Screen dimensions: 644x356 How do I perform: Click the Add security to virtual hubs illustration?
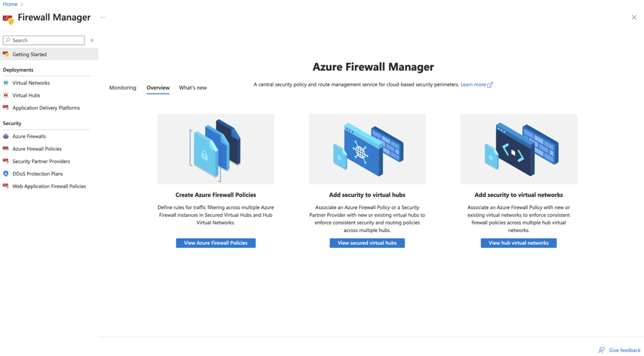click(367, 149)
